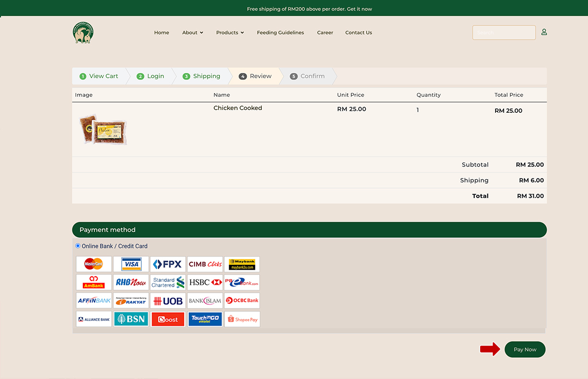
Task: Expand the About dropdown menu
Action: pyautogui.click(x=193, y=33)
